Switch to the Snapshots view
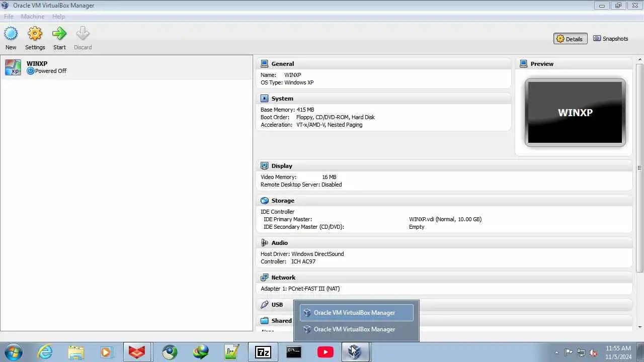 (x=611, y=39)
